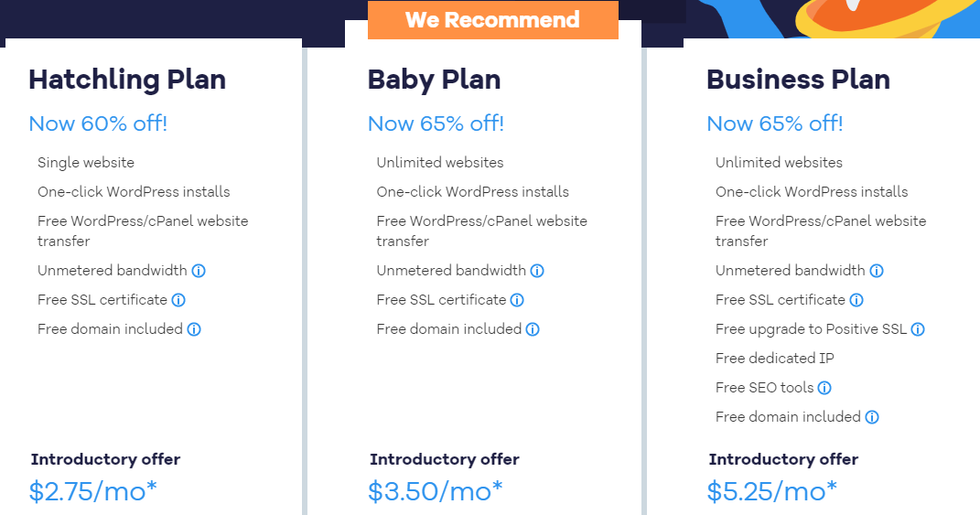Viewport: 980px width, 515px height.
Task: Show Business Plan free SSL certificate info icon
Action: coord(856,300)
